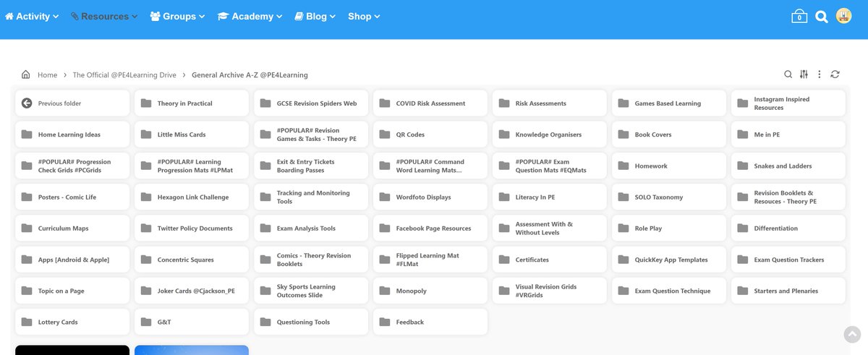Screen dimensions: 868x355
Task: Open Wordfoto Displays folder
Action: tap(430, 197)
